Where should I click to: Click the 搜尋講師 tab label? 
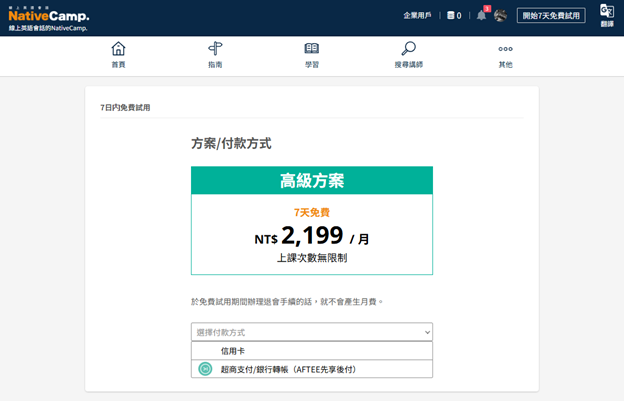[409, 64]
